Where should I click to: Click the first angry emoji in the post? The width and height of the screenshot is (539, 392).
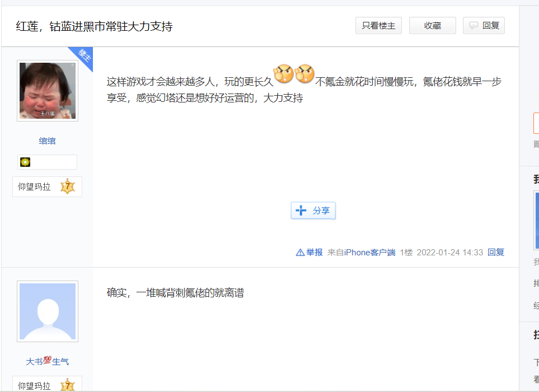coord(284,73)
